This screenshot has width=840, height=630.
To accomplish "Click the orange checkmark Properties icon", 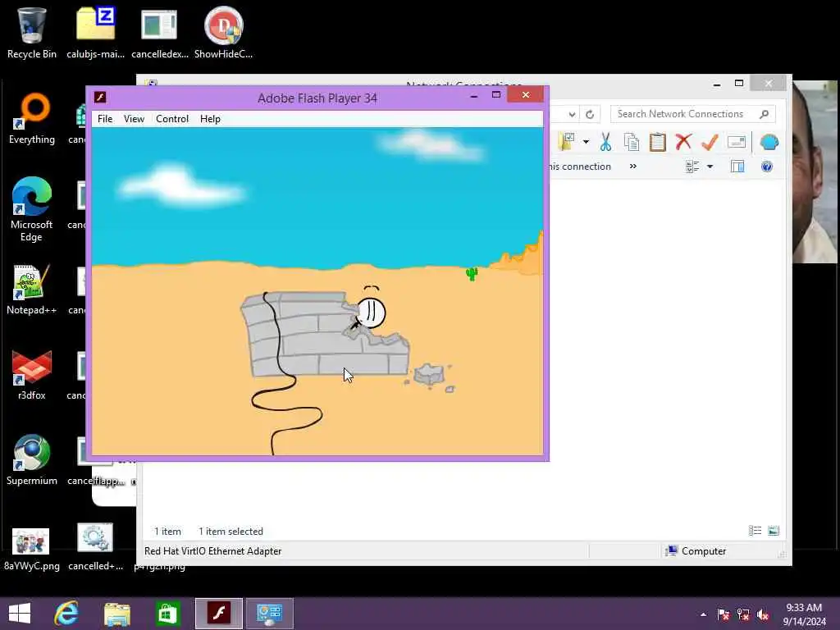I will 710,143.
